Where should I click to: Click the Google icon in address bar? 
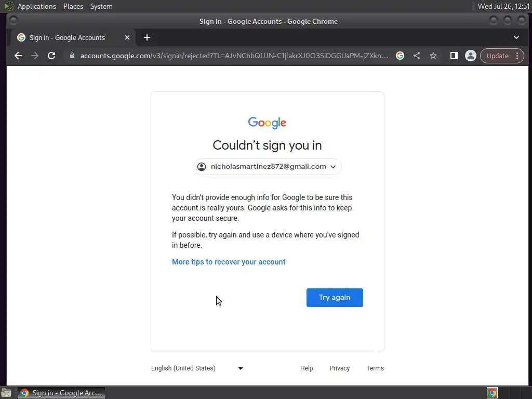point(400,56)
